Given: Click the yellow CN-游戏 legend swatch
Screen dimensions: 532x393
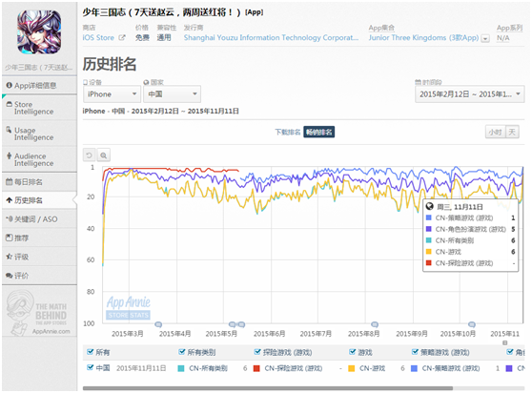Looking at the screenshot, I should tap(352, 368).
